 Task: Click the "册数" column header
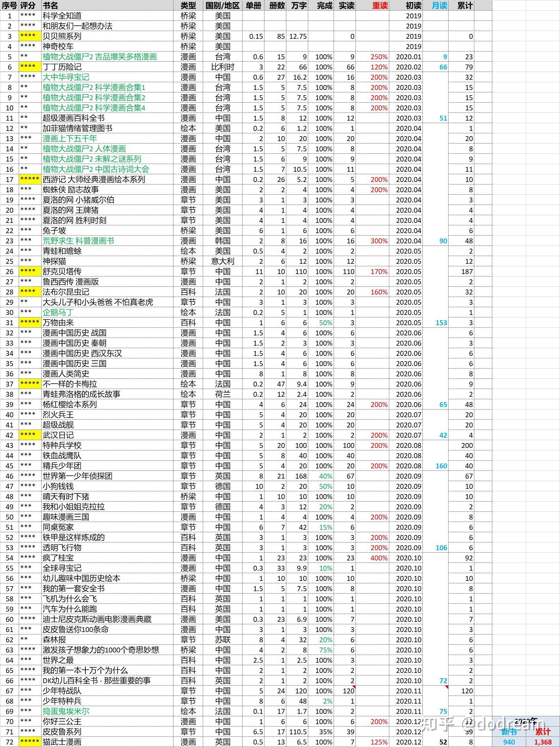pos(277,5)
